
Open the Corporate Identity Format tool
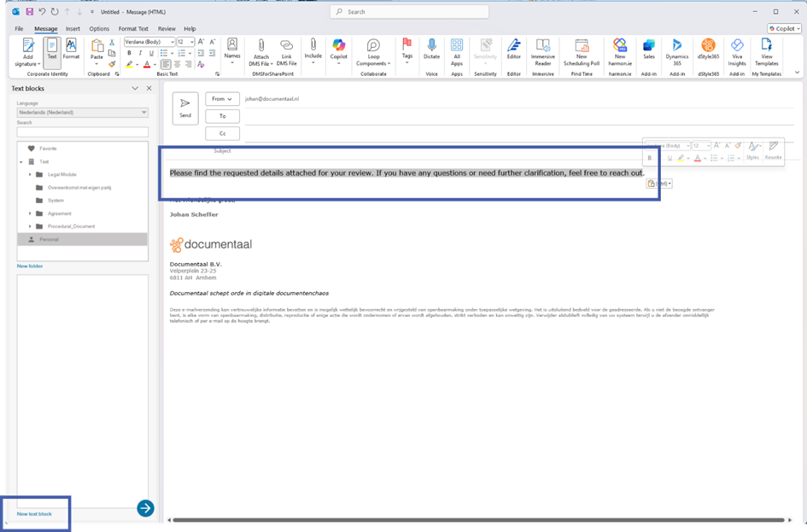click(x=71, y=49)
